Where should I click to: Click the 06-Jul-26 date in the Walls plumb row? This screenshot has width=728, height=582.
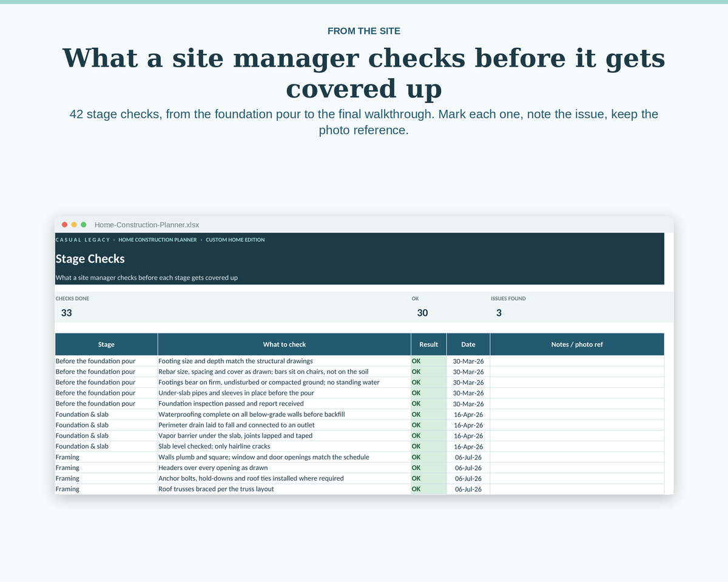point(468,457)
